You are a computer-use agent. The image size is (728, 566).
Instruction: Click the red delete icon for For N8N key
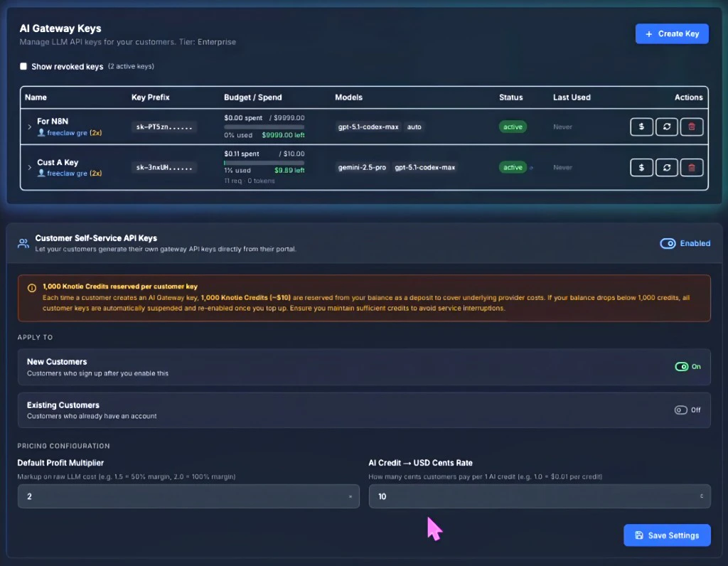point(692,127)
